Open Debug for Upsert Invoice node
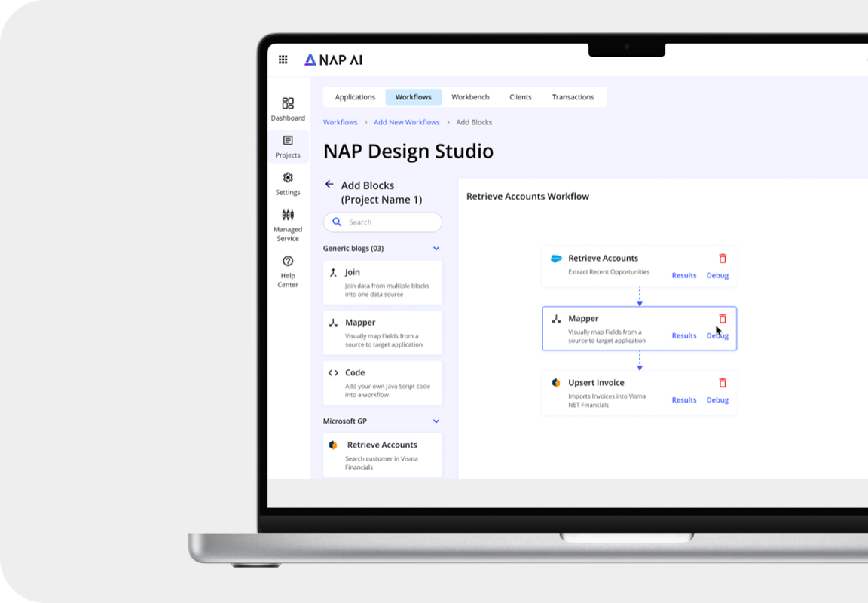The image size is (868, 603). tap(717, 399)
